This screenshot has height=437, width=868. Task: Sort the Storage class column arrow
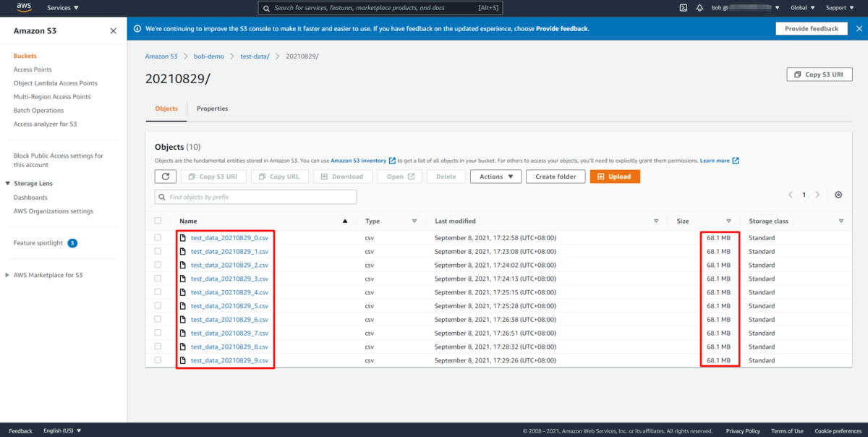pyautogui.click(x=841, y=221)
